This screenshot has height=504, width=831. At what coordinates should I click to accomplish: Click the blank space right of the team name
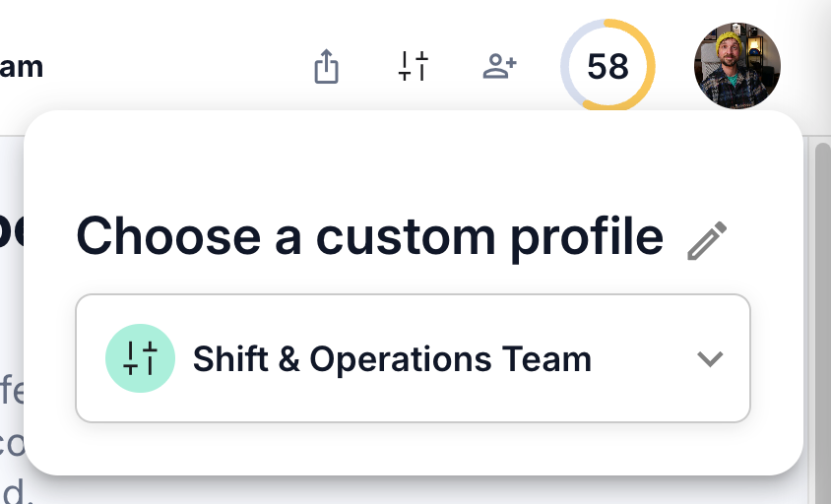(644, 358)
